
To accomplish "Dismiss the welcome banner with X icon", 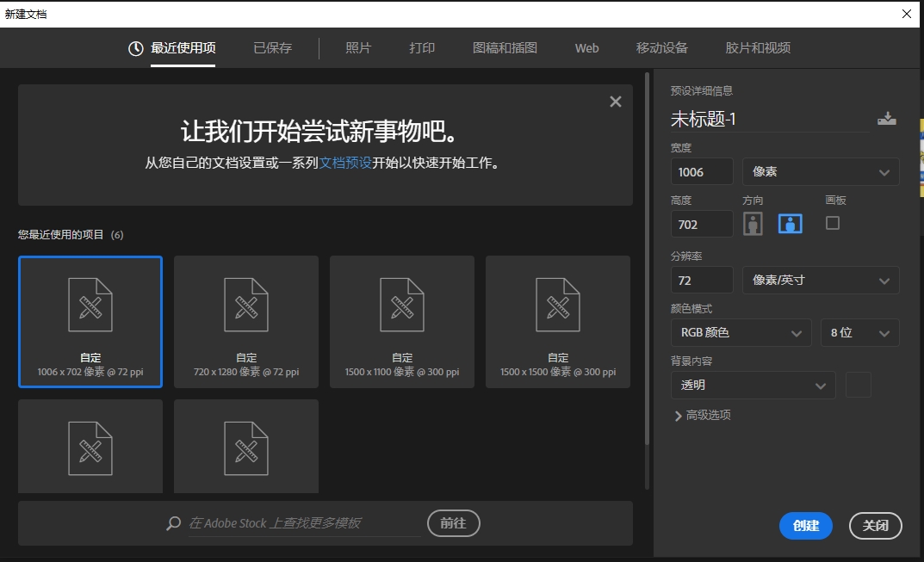I will 615,102.
